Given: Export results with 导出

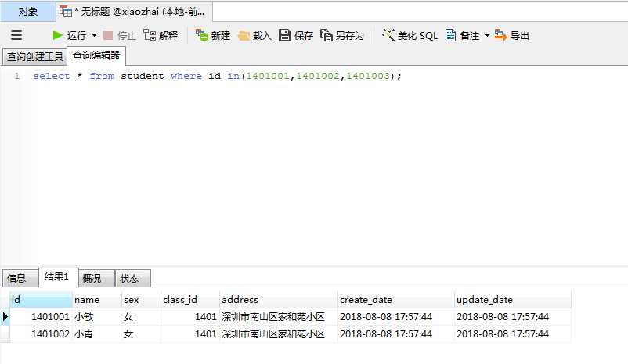Looking at the screenshot, I should pyautogui.click(x=512, y=36).
